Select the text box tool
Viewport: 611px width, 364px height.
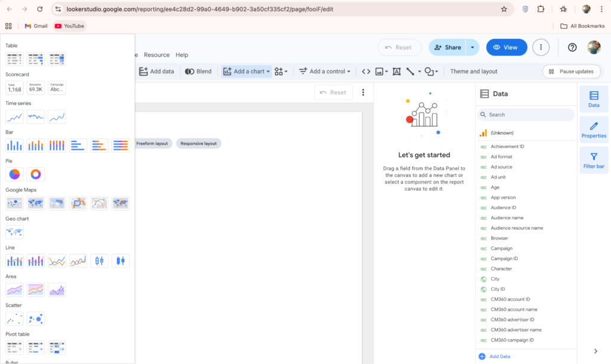tap(396, 72)
